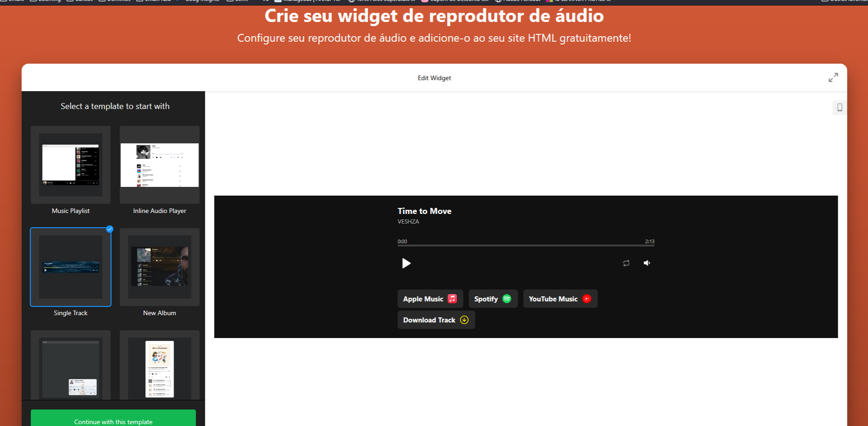Click the Apple Music logo icon
Image resolution: width=868 pixels, height=426 pixels.
click(452, 299)
